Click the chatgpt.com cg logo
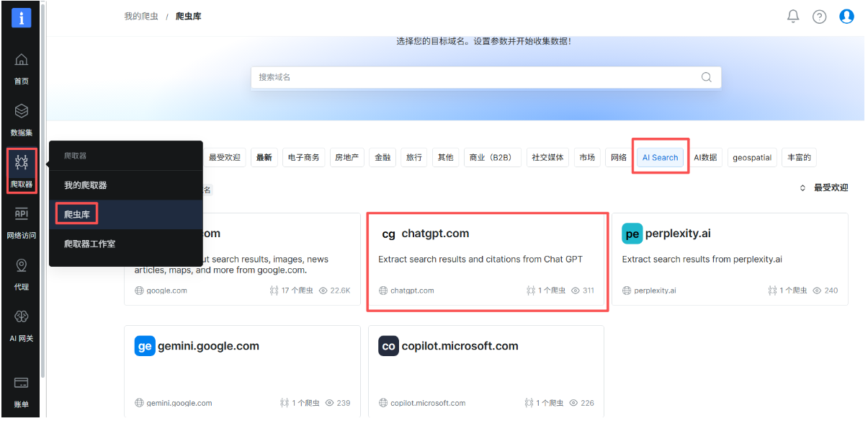Image resolution: width=868 pixels, height=421 pixels. click(388, 234)
